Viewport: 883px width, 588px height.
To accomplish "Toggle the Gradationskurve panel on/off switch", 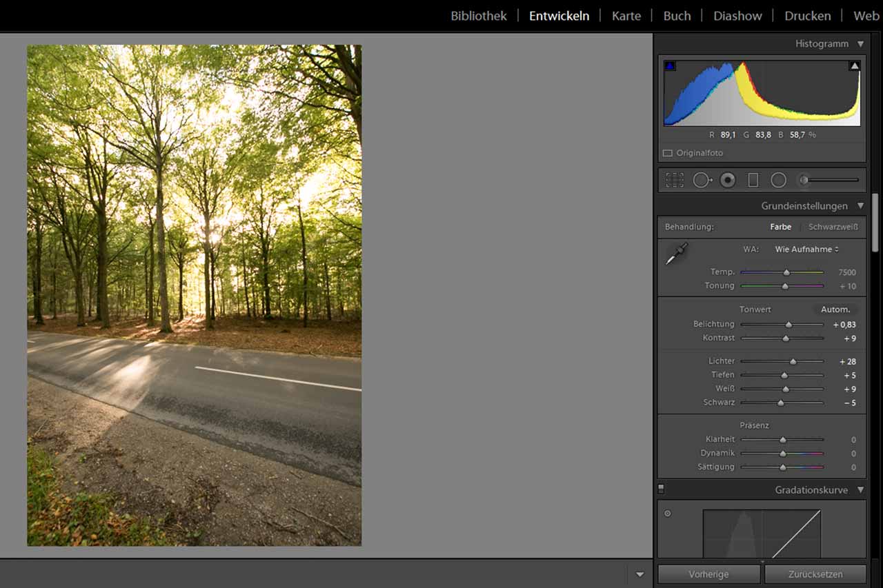I will pyautogui.click(x=661, y=489).
